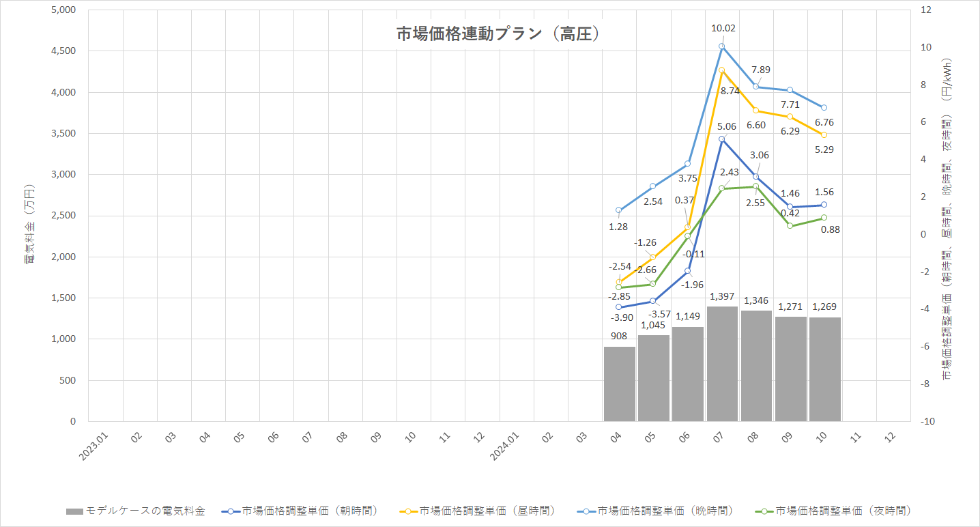Click the data label 2.54 above month 05

tap(653, 202)
